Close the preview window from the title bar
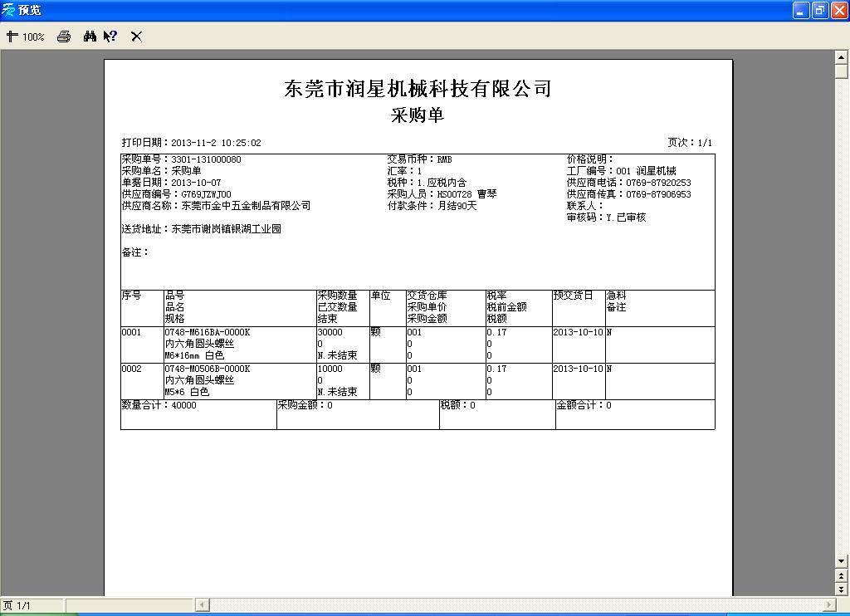The width and height of the screenshot is (850, 616). click(x=839, y=10)
